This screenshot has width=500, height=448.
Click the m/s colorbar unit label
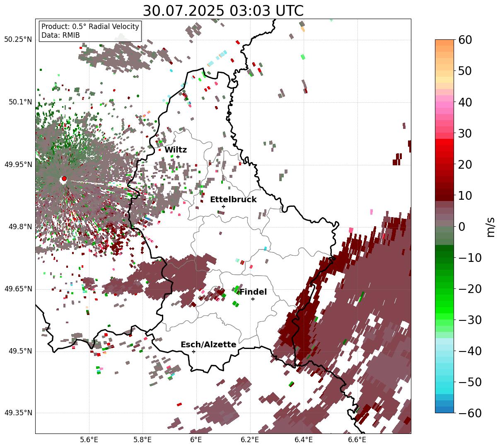491,226
